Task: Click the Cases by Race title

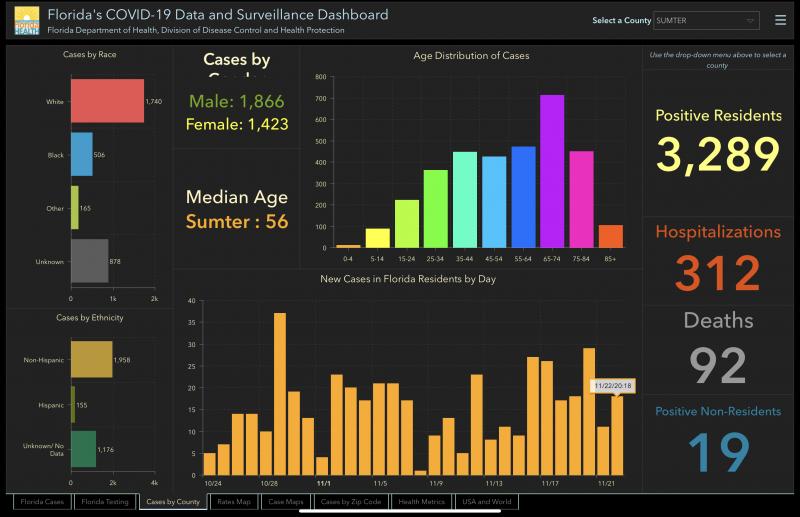Action: (90, 54)
